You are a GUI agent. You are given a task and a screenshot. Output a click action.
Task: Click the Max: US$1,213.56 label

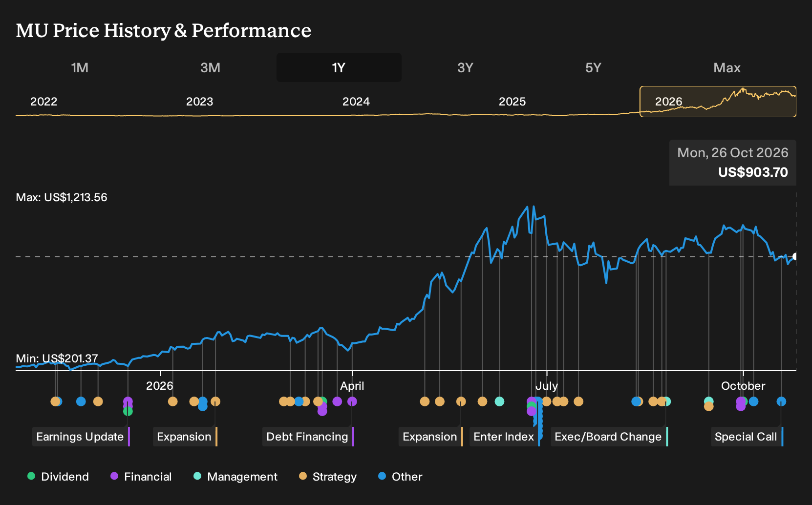point(62,197)
